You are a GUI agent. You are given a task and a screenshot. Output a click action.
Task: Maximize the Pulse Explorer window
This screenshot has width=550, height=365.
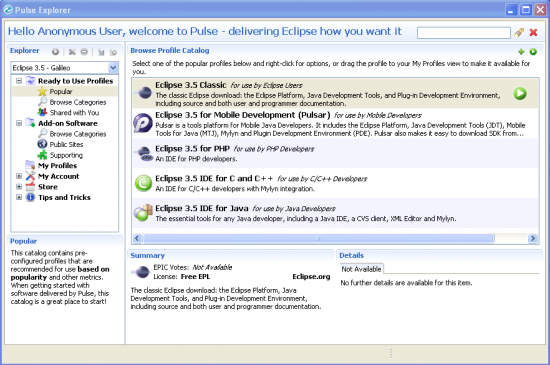526,9
